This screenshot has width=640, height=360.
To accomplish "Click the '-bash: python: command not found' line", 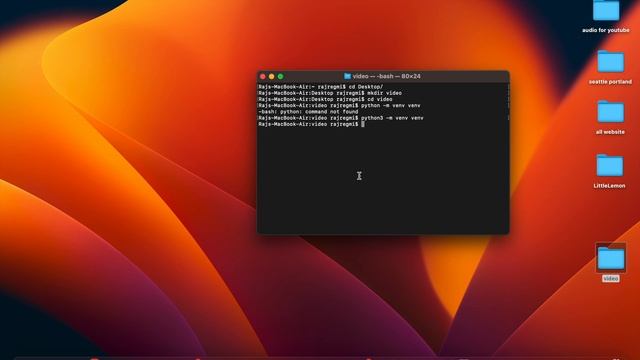I will 308,111.
